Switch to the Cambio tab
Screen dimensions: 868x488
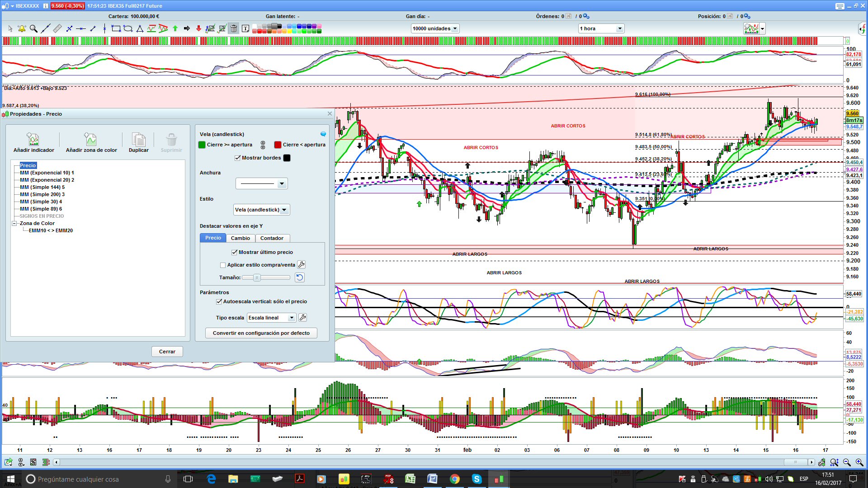coord(240,238)
